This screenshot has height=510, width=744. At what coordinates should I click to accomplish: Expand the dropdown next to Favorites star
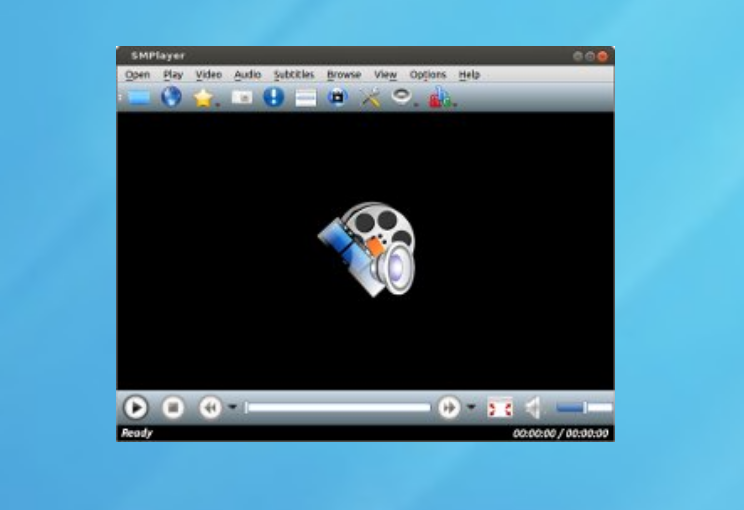pos(218,104)
